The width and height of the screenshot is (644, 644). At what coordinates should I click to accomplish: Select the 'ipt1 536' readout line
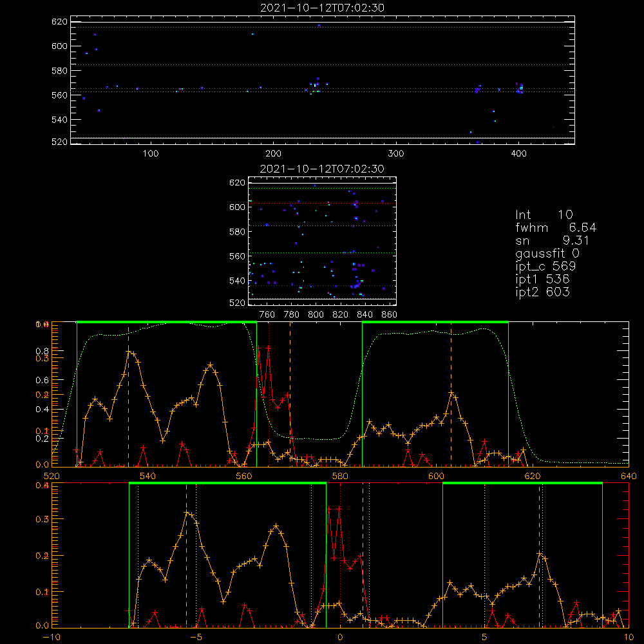[542, 279]
